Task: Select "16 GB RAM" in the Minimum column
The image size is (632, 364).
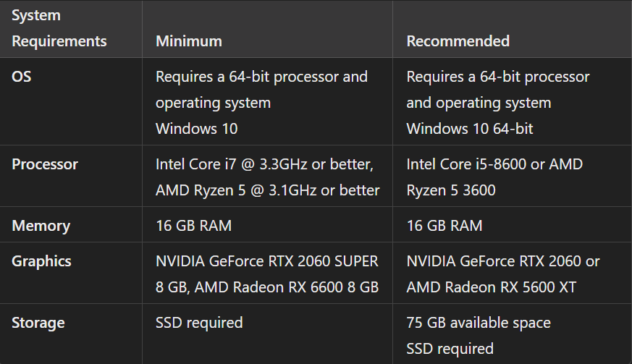Action: click(x=194, y=226)
